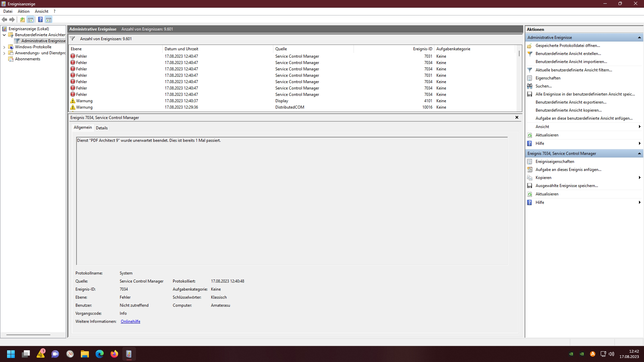Open the Aktion menu
Screen dimensions: 644x362
coord(23,11)
